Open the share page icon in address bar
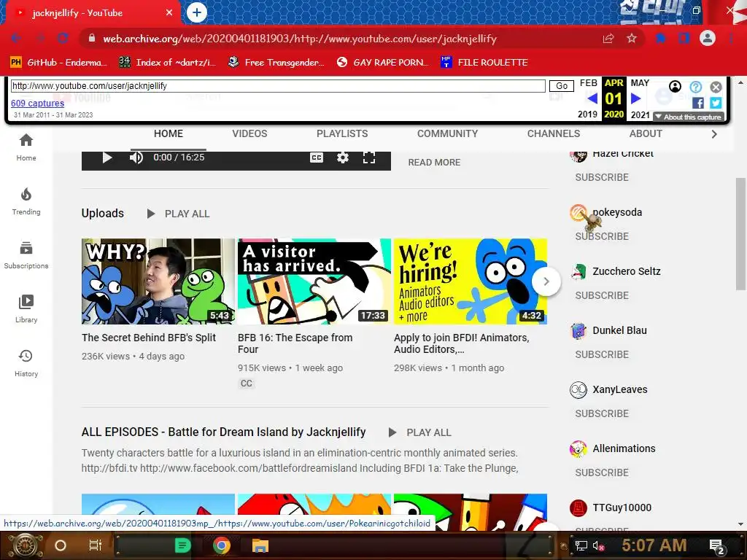747x560 pixels. click(x=608, y=39)
